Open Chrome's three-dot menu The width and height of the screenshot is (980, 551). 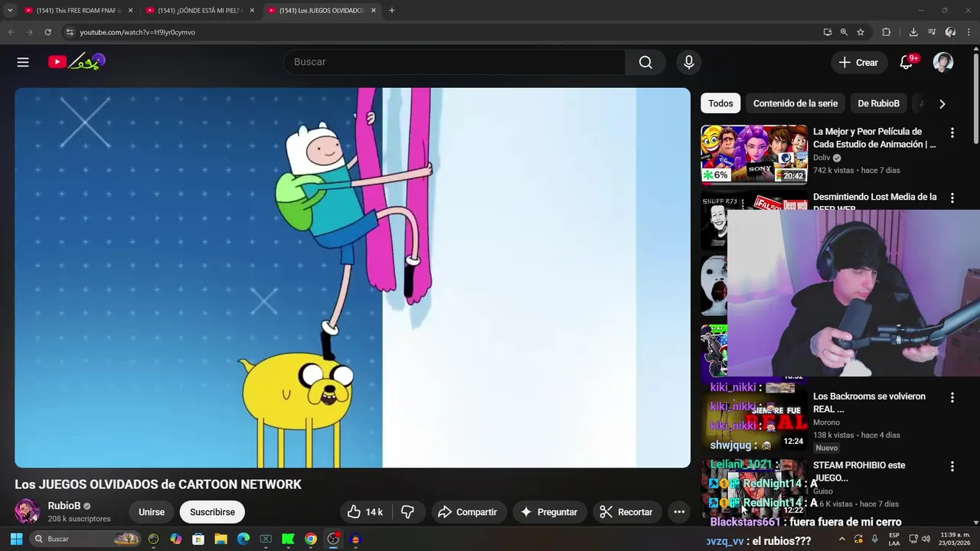[969, 32]
